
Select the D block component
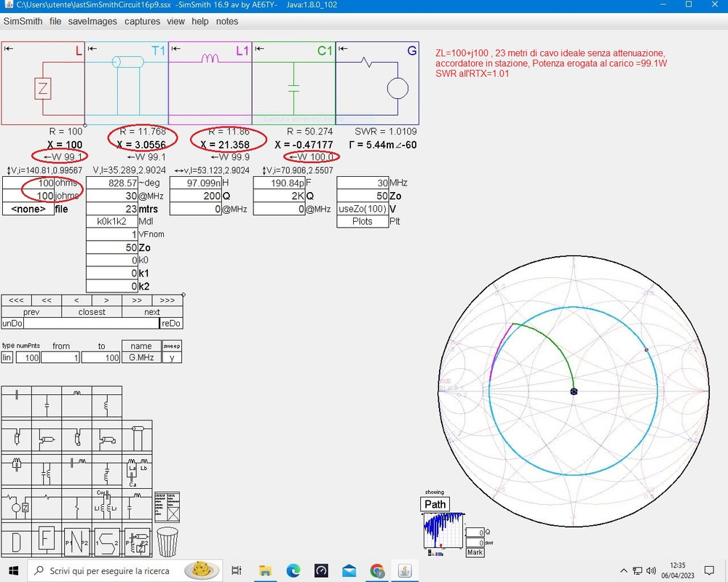pyautogui.click(x=17, y=540)
